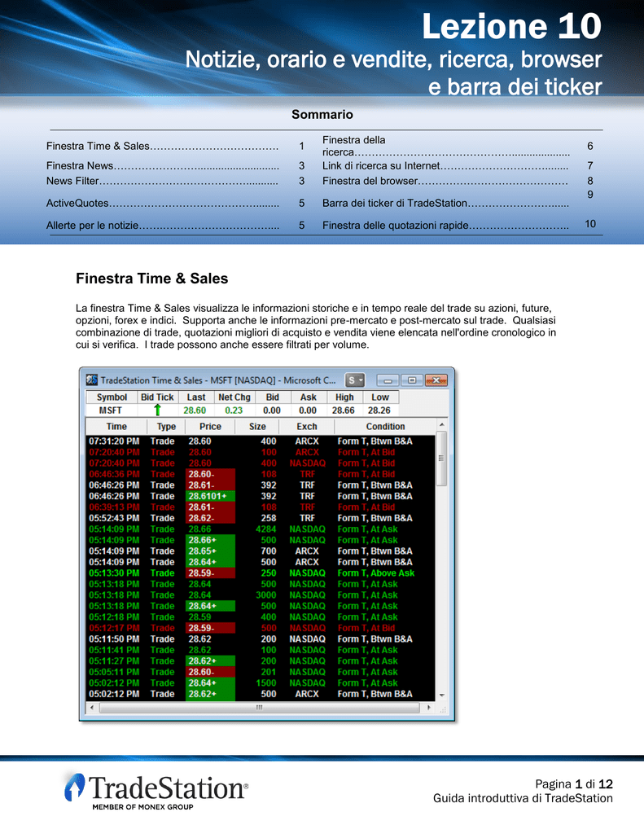Click the Symbol column header
644x834 pixels.
point(112,397)
